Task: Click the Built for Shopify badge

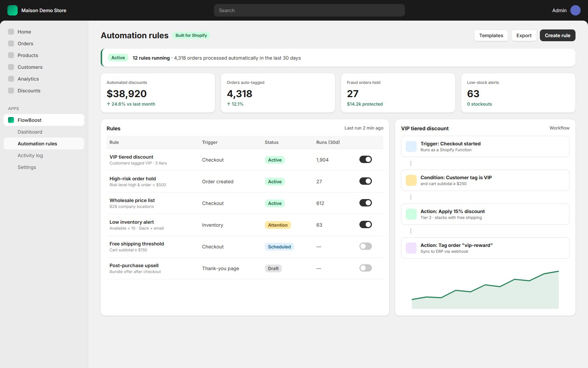Action: tap(191, 35)
